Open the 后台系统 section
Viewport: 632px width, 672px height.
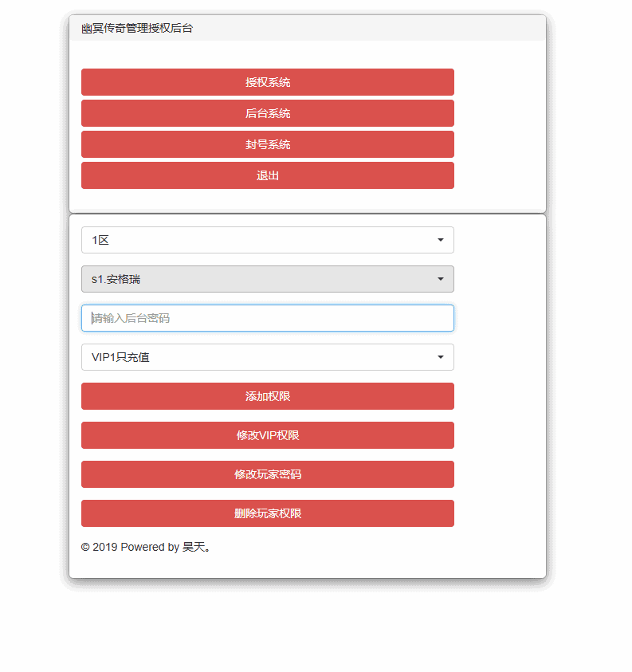click(267, 113)
